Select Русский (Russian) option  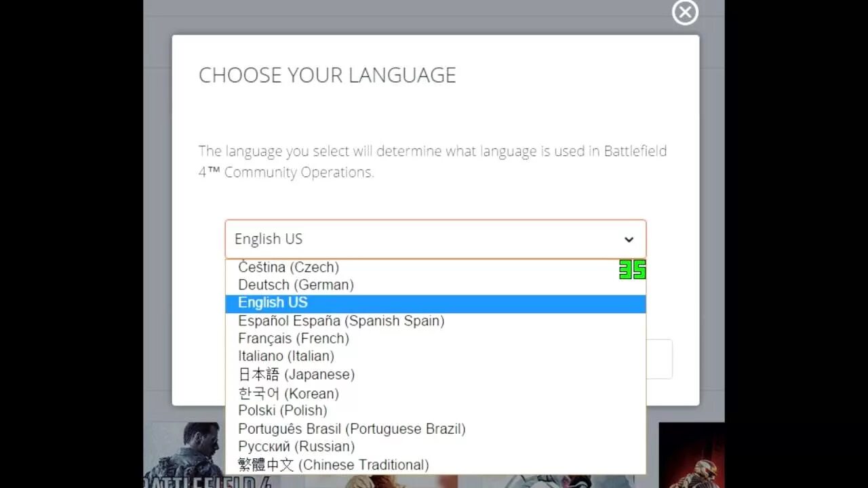coord(435,447)
